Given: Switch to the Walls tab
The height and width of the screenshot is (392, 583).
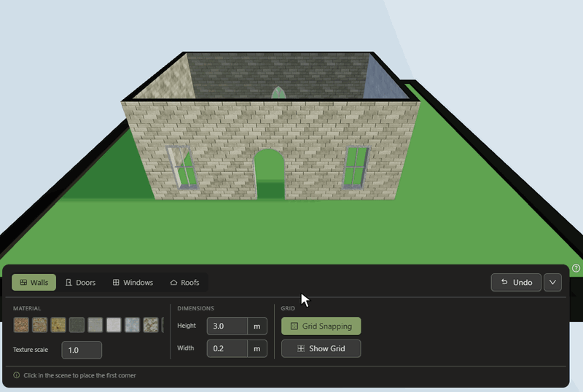Looking at the screenshot, I should pyautogui.click(x=34, y=282).
